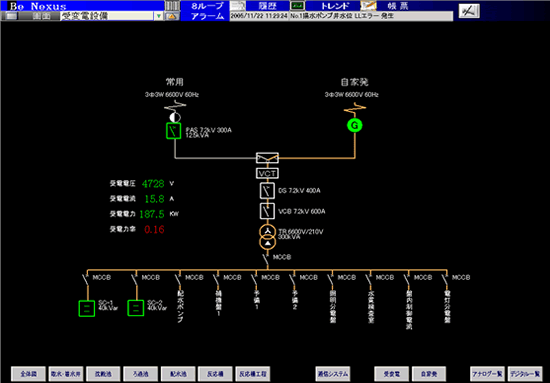Open the 履歴 history icon
Image resolution: width=550 pixels, height=383 pixels.
tap(237, 6)
